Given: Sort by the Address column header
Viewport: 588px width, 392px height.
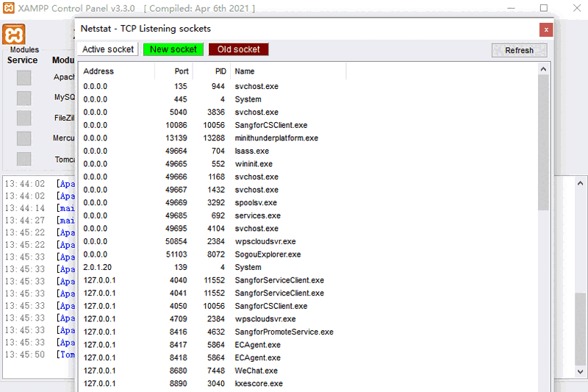Looking at the screenshot, I should [118, 71].
